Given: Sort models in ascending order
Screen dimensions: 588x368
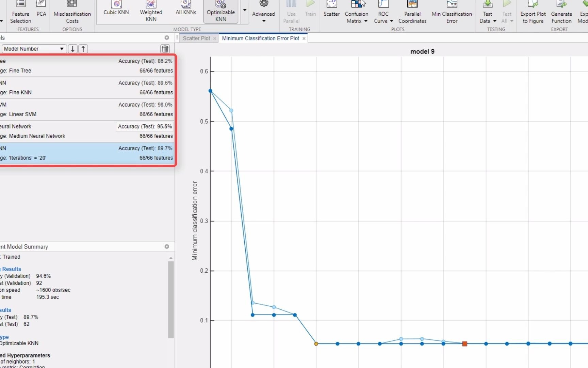Looking at the screenshot, I should 83,49.
